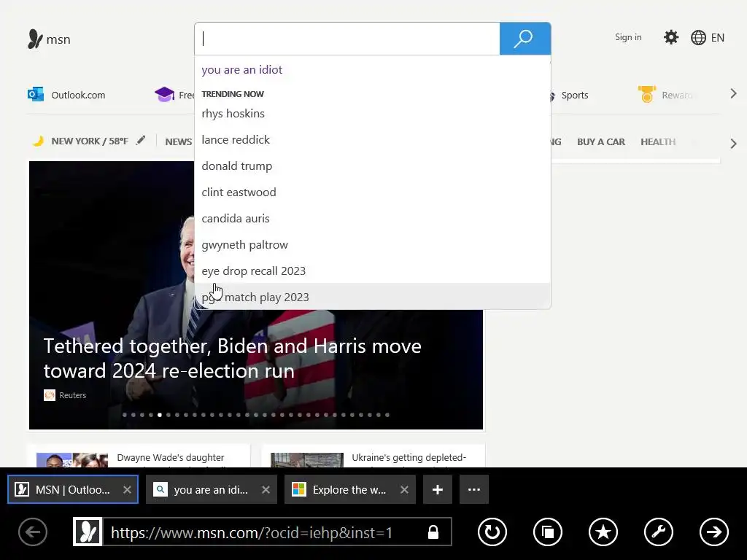Image resolution: width=747 pixels, height=560 pixels.
Task: Open the BUY A CAR category
Action: [x=601, y=142]
